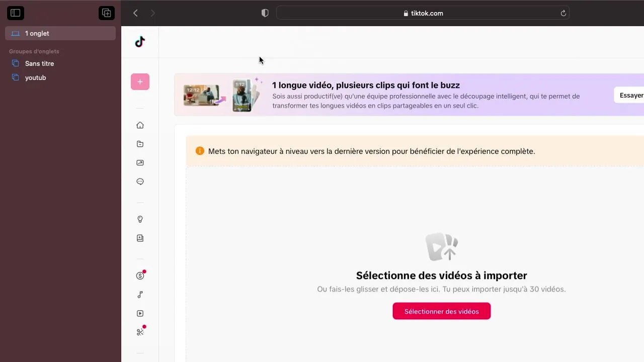
Task: Open the scissors editing tool icon
Action: pos(140,332)
